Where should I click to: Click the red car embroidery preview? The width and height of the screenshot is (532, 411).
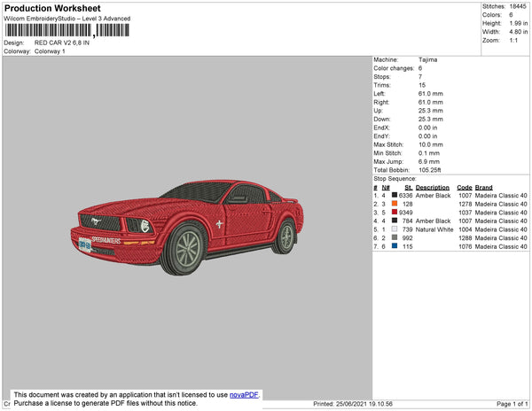pyautogui.click(x=186, y=221)
